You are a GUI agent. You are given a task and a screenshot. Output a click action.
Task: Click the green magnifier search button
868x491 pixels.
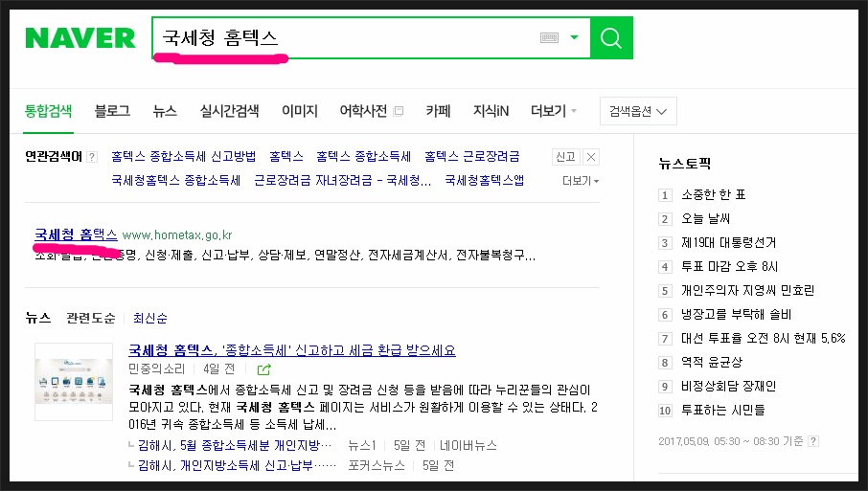611,38
